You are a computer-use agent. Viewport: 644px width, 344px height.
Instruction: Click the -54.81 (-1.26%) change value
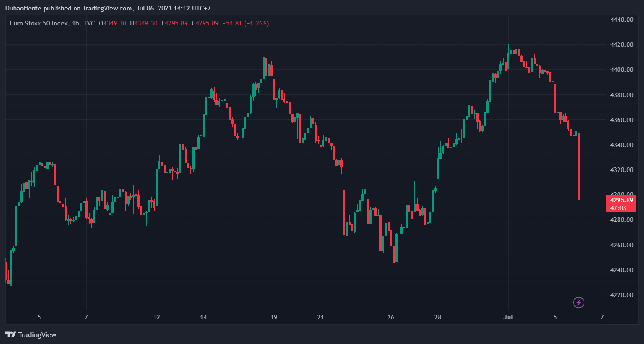(x=245, y=23)
